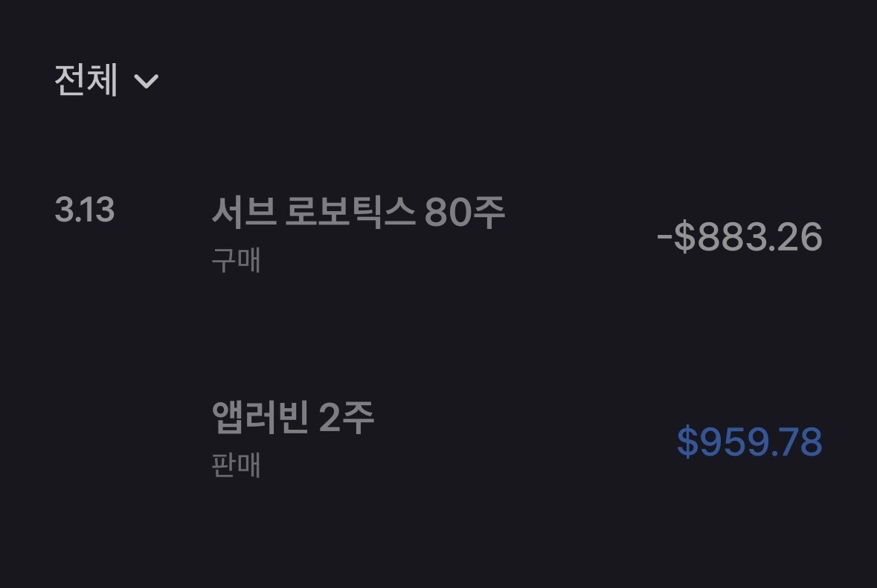Click the minus sign before $883.26
Viewport: 877px width, 588px height.
coord(664,238)
